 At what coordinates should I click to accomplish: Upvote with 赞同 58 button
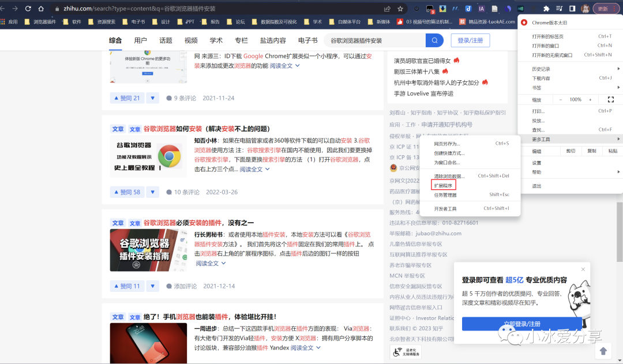point(127,192)
